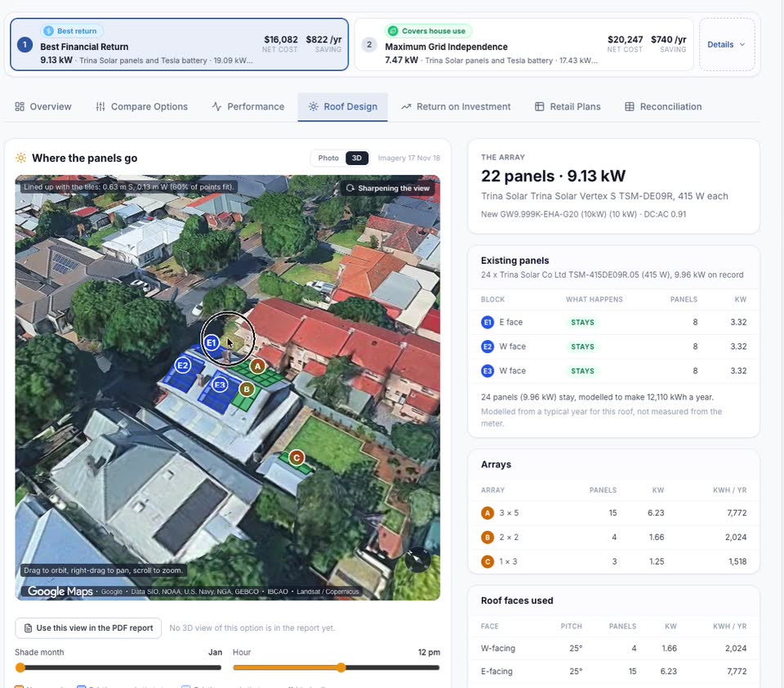Click the Retail Plans table icon
The height and width of the screenshot is (688, 784).
click(x=540, y=106)
